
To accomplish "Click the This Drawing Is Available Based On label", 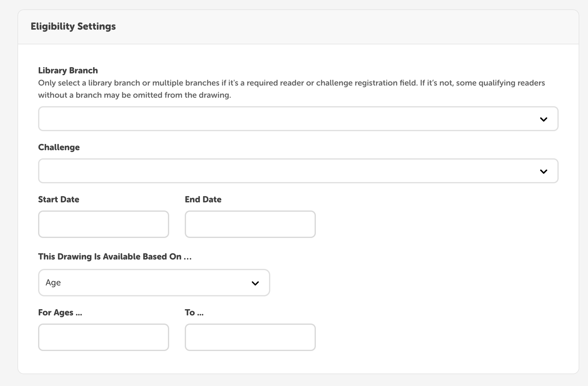I will [115, 257].
